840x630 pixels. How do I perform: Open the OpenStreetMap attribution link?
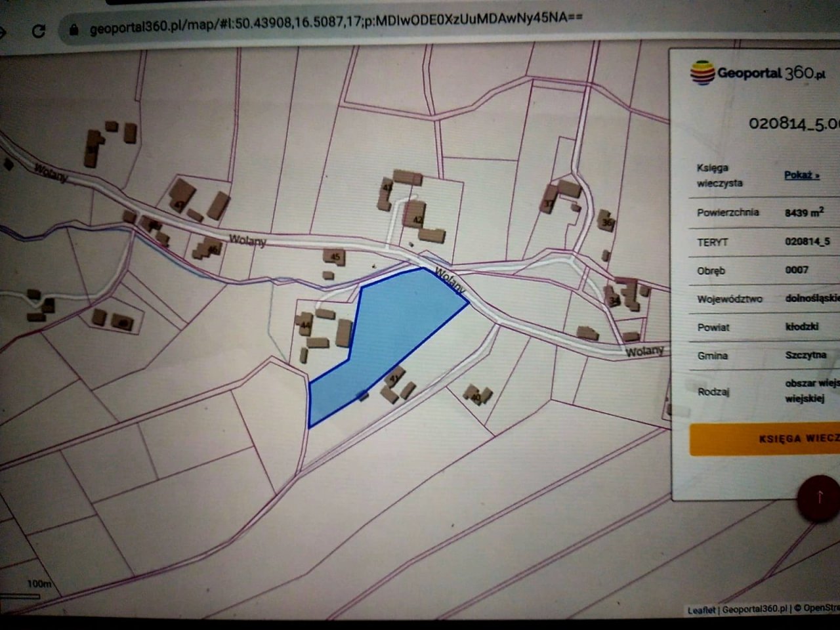click(820, 608)
